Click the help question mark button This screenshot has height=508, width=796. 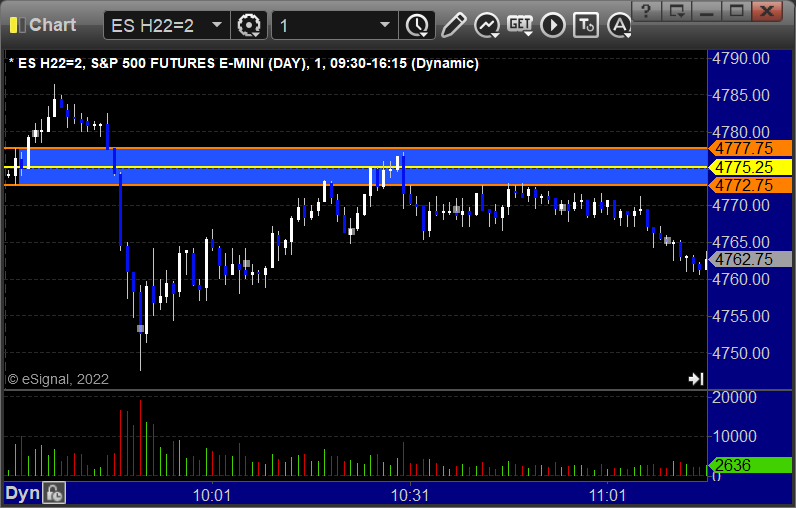pos(646,11)
